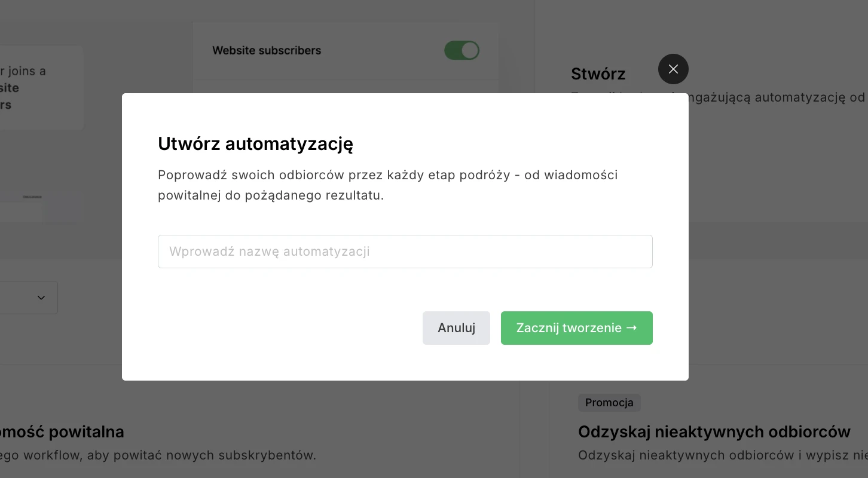Click the arrow icon inside Zacznij tworzenie button
The width and height of the screenshot is (868, 478).
(x=632, y=327)
